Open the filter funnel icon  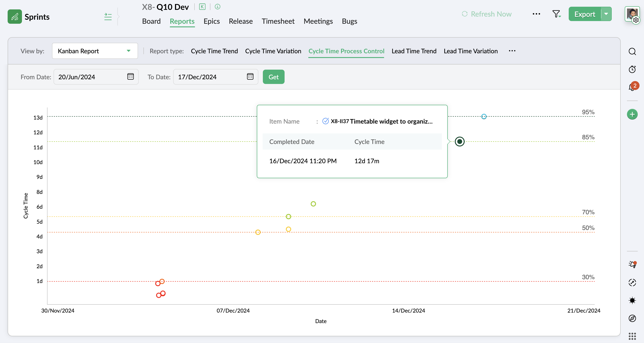[556, 14]
